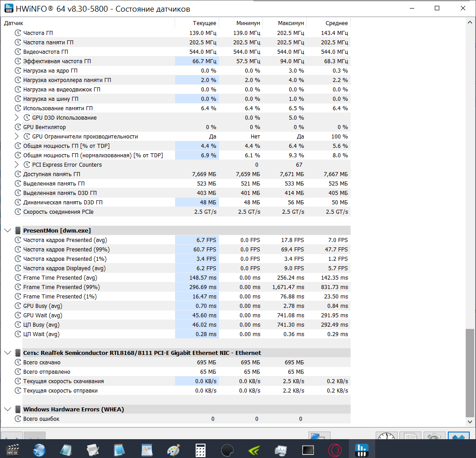The image size is (476, 458).
Task: Click the clock icon beside Частота ГП
Action: tap(18, 33)
